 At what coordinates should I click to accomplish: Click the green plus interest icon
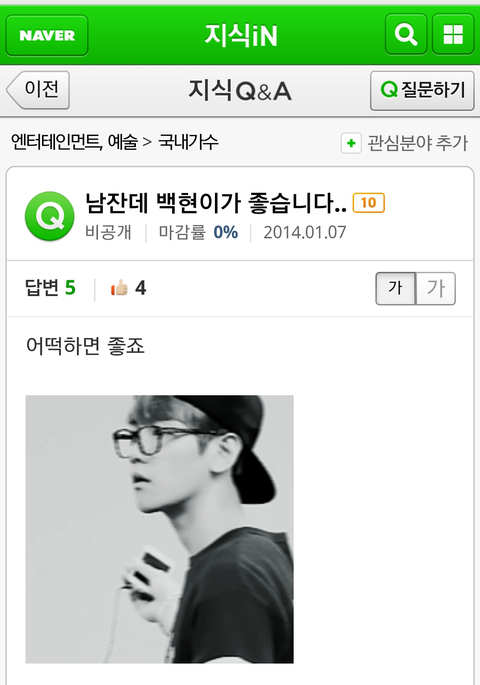[351, 143]
